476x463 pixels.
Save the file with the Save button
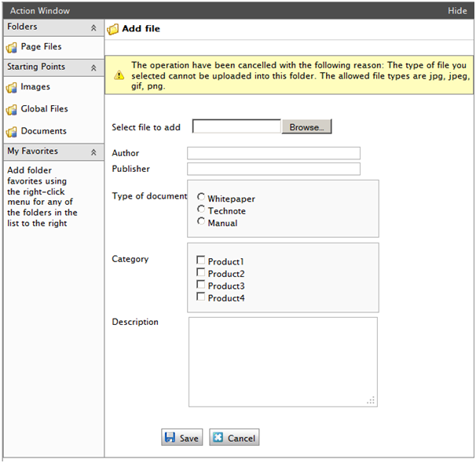pyautogui.click(x=181, y=438)
